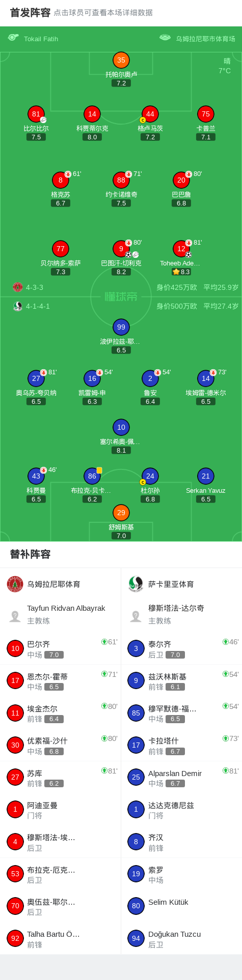
Task: Select goalkeeper 29 舒姆斯基
Action: click(121, 513)
